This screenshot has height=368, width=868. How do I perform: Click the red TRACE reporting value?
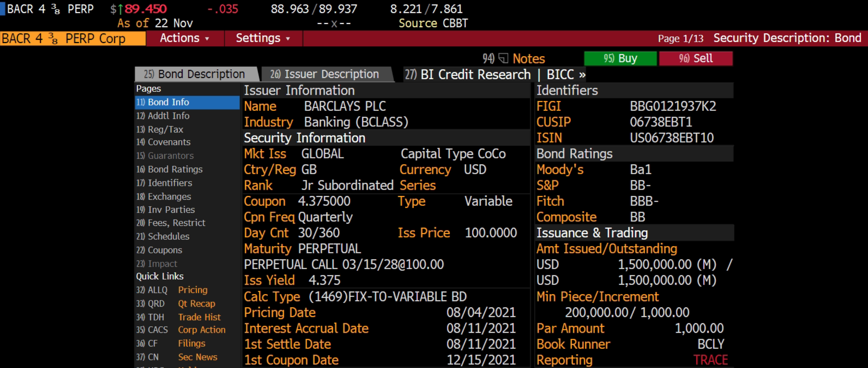(711, 360)
